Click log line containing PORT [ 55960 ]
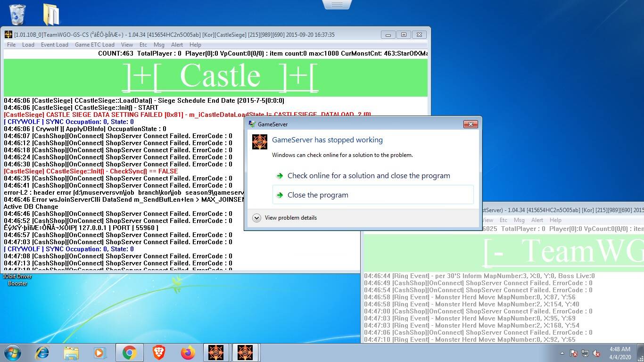644x362 pixels. click(81, 228)
